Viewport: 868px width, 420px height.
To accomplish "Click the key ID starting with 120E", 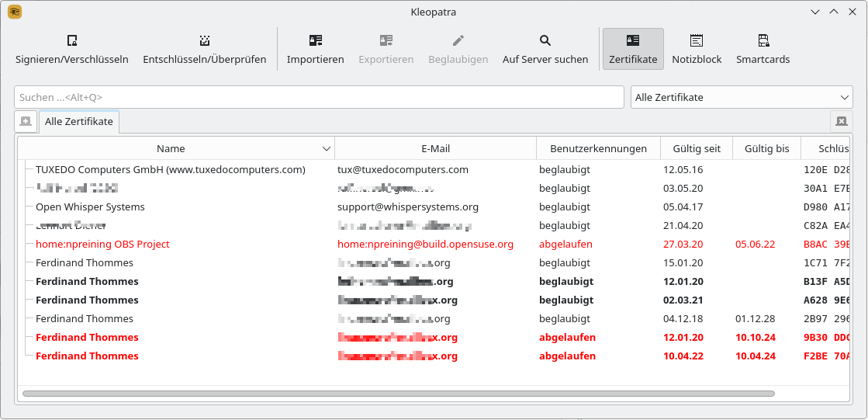I will pos(826,169).
